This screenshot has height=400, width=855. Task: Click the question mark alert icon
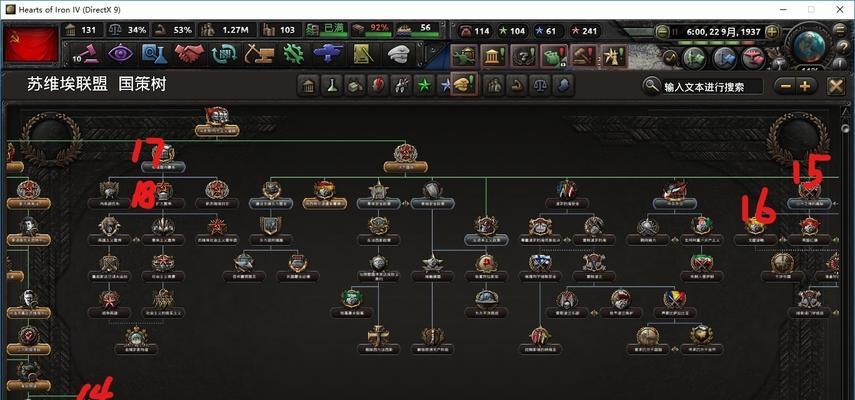coord(524,56)
